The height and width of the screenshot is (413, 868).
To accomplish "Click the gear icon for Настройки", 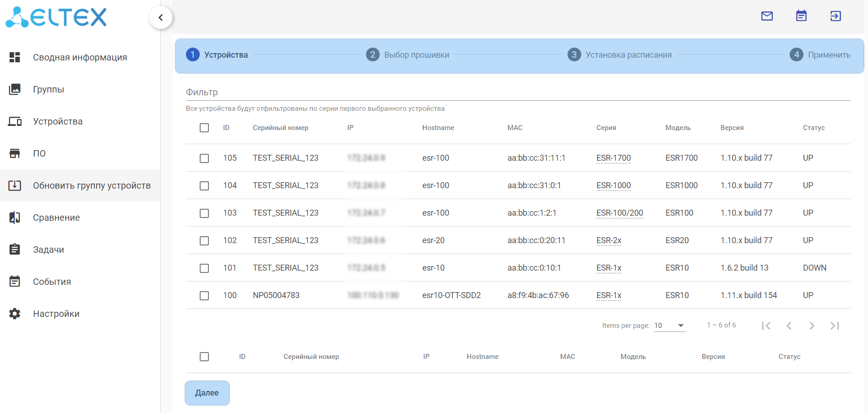I will coord(15,314).
